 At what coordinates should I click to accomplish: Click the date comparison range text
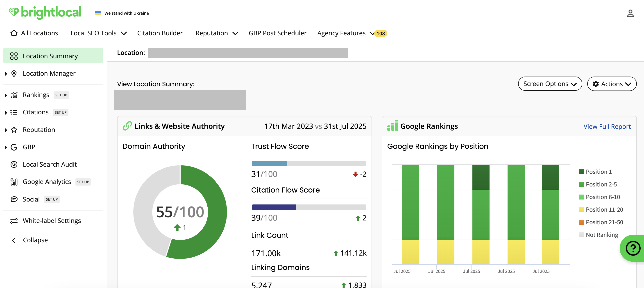[x=315, y=126]
